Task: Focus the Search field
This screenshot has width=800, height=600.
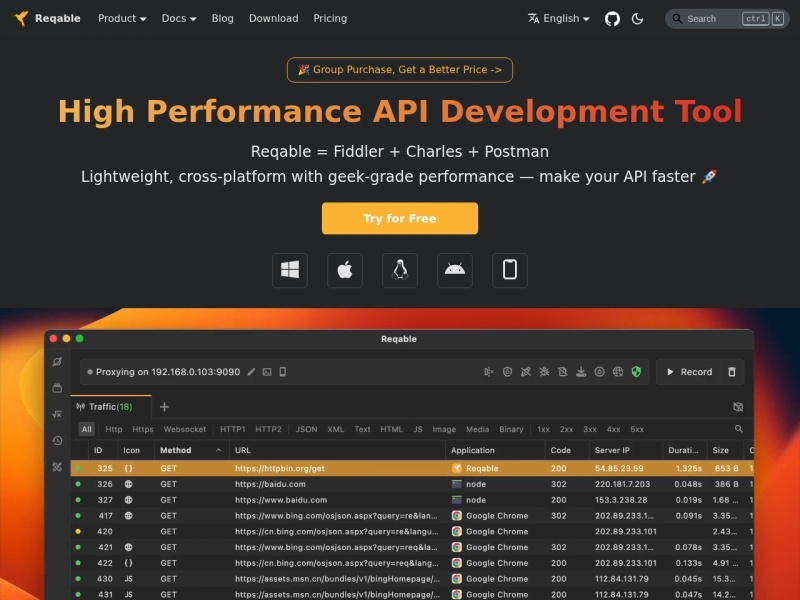Action: click(x=727, y=19)
